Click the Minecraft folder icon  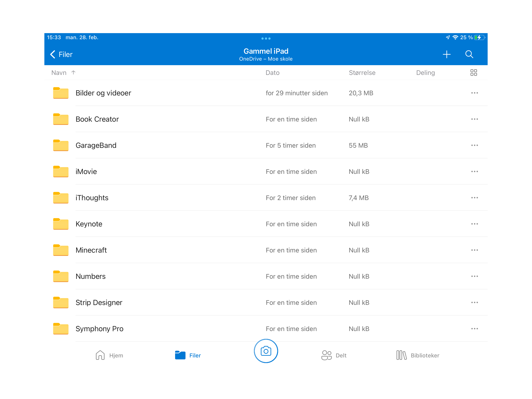pyautogui.click(x=61, y=250)
